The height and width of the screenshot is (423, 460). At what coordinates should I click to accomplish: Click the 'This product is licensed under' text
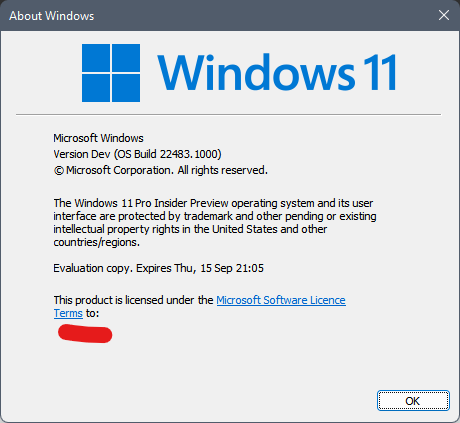(133, 300)
